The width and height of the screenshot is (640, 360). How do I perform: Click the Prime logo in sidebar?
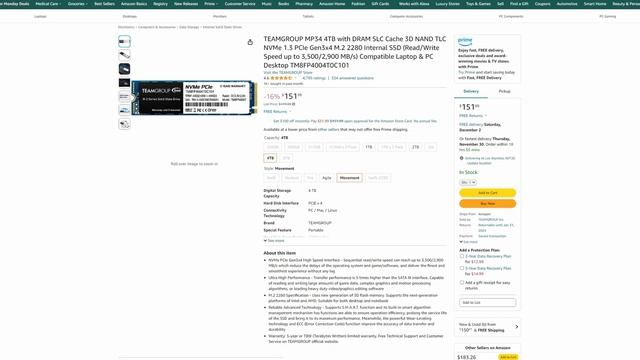pyautogui.click(x=464, y=42)
